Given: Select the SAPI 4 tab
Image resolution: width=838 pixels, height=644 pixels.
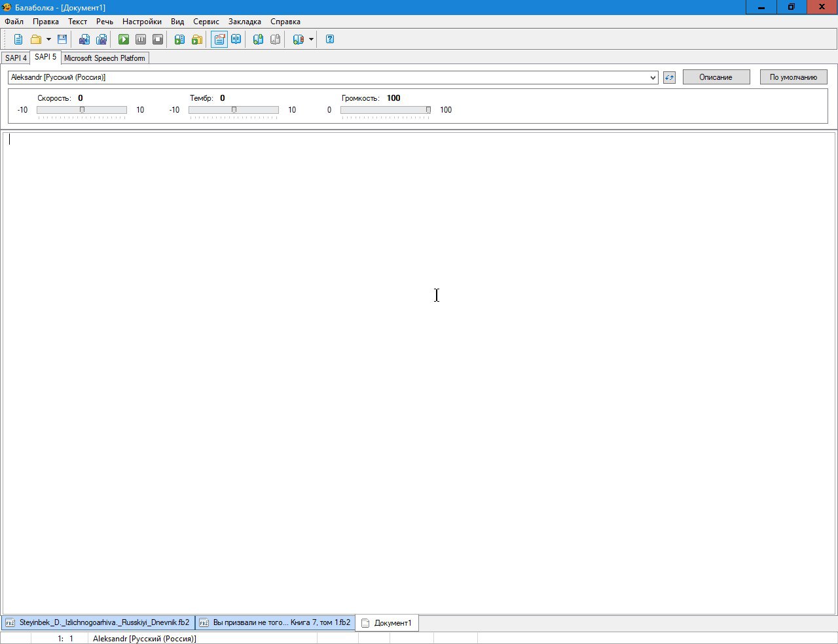Looking at the screenshot, I should 16,58.
